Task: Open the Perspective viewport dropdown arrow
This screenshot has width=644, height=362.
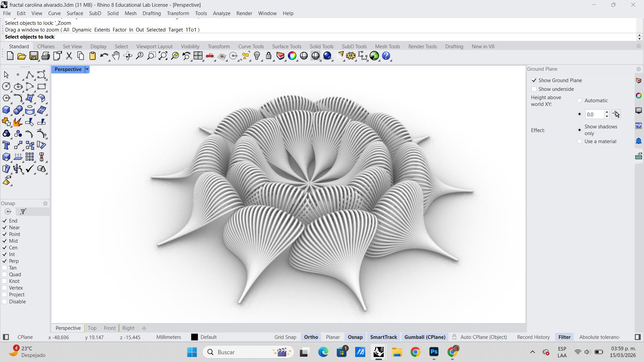Action: coord(87,69)
